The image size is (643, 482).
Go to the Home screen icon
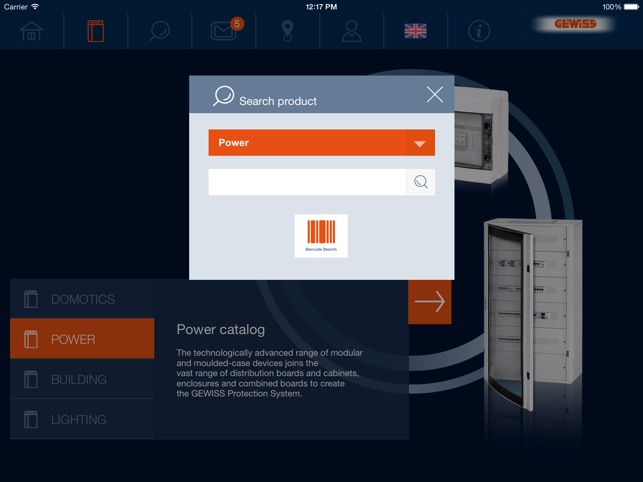[32, 31]
